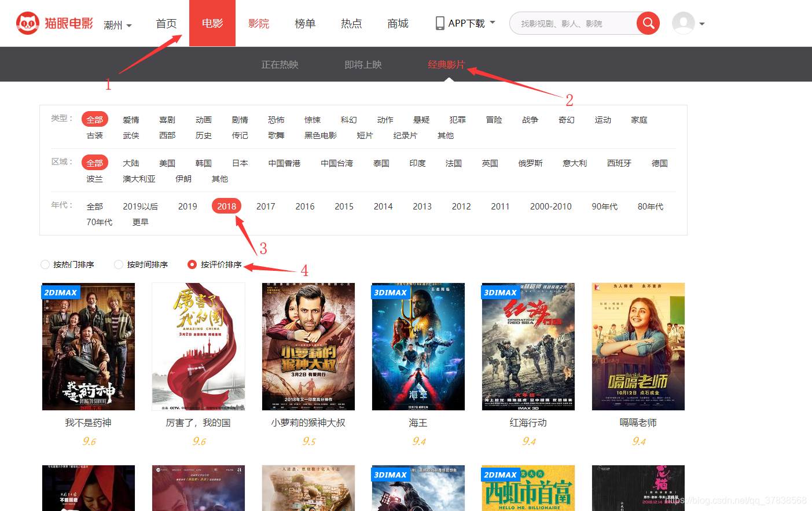
Task: Click the Maoyan cat logo
Action: [x=54, y=23]
